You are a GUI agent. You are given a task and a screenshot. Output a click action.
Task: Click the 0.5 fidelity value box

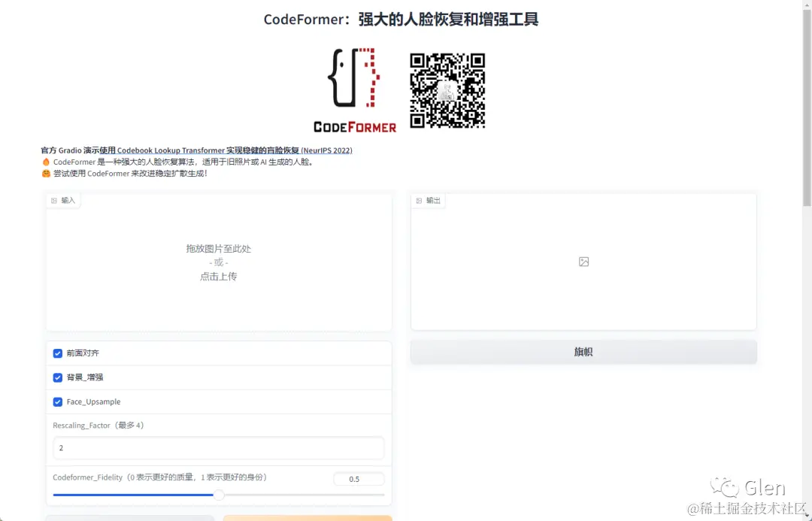[x=359, y=479]
